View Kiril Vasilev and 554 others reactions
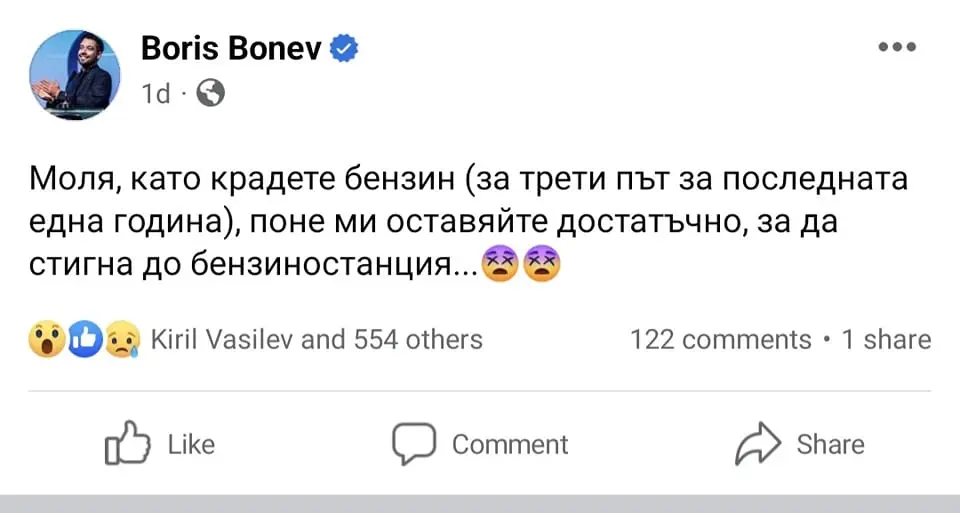This screenshot has height=513, width=960. tap(316, 340)
